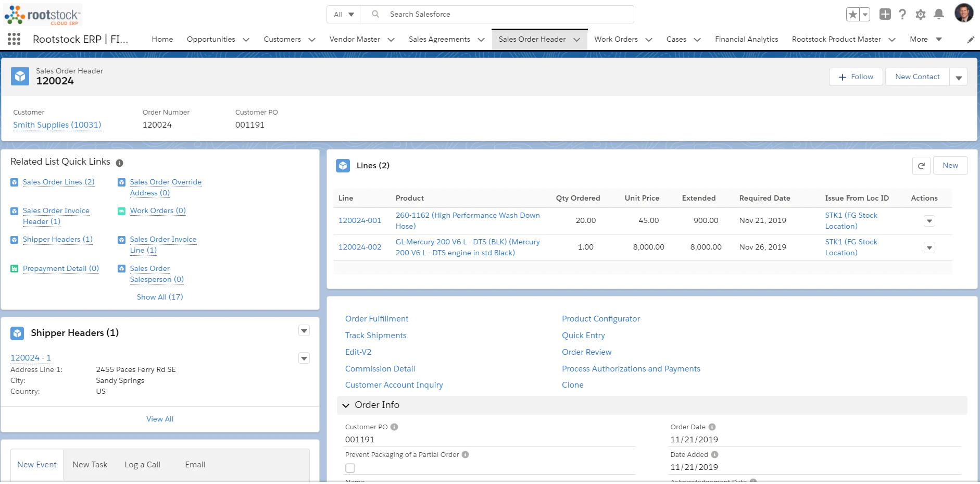Open Salesforce Setup gear icon
The width and height of the screenshot is (980, 484).
tap(921, 14)
